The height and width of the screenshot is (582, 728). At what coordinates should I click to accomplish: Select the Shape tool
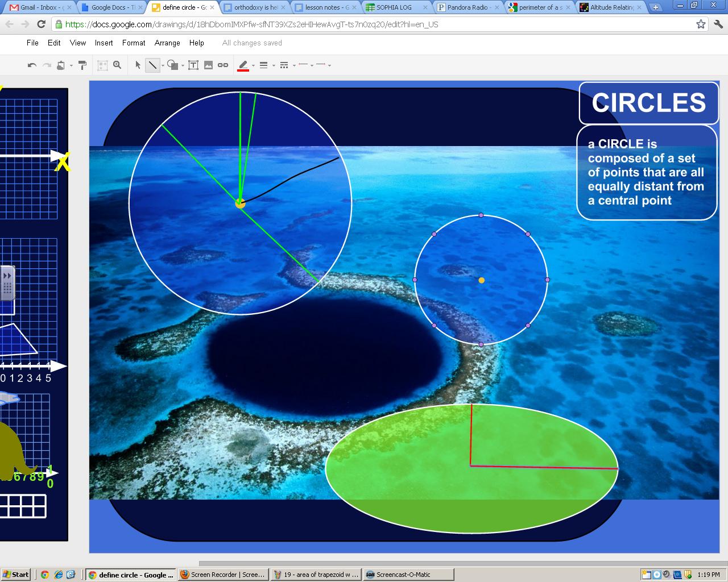coord(172,65)
